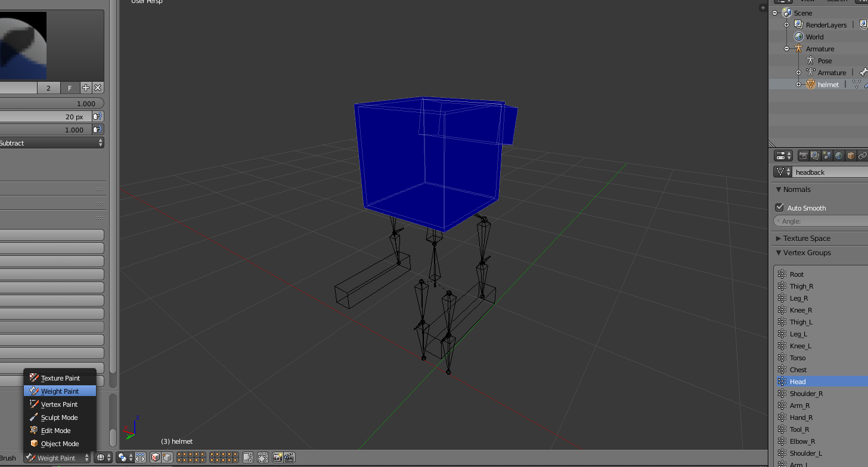The image size is (868, 467).
Task: Toggle face selection masking for painting
Action: pyautogui.click(x=156, y=457)
